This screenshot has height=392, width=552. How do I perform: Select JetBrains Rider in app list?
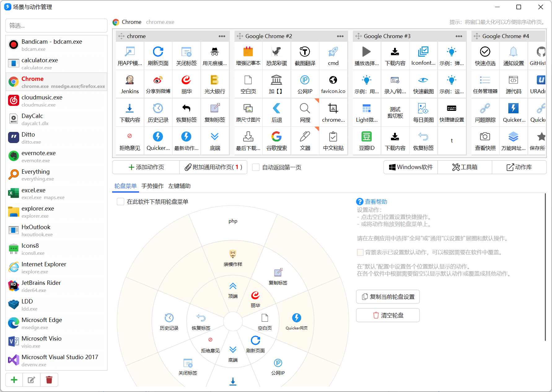56,286
